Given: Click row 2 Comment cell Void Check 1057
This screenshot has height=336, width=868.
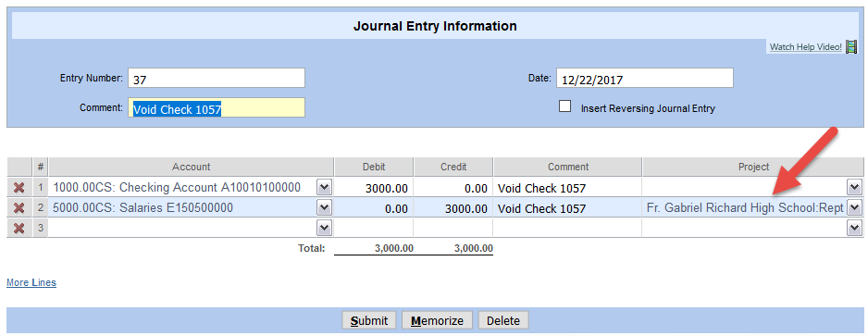Looking at the screenshot, I should click(567, 208).
